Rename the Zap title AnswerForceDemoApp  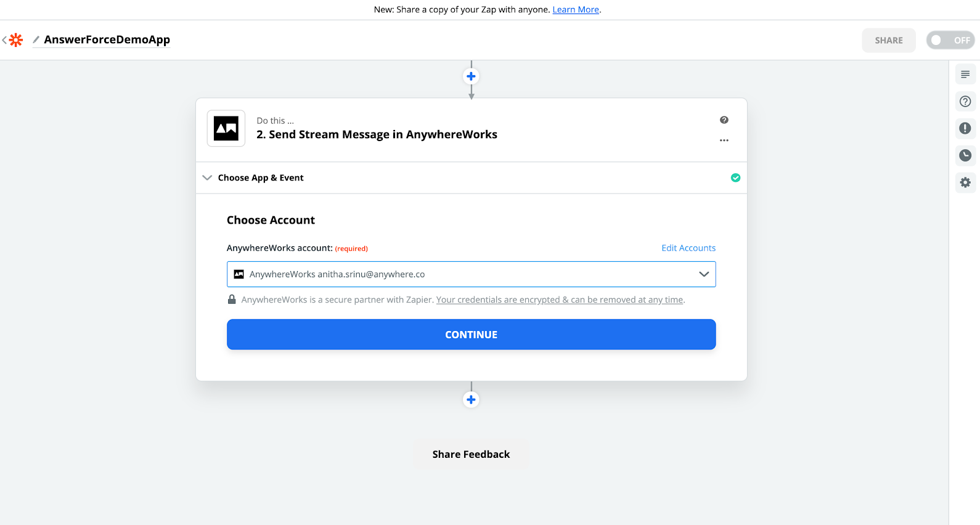107,39
